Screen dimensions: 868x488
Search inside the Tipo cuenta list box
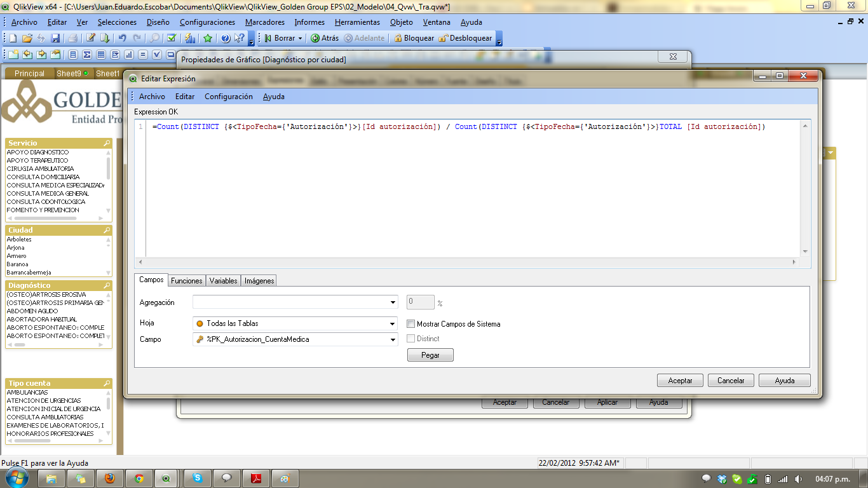click(x=107, y=383)
